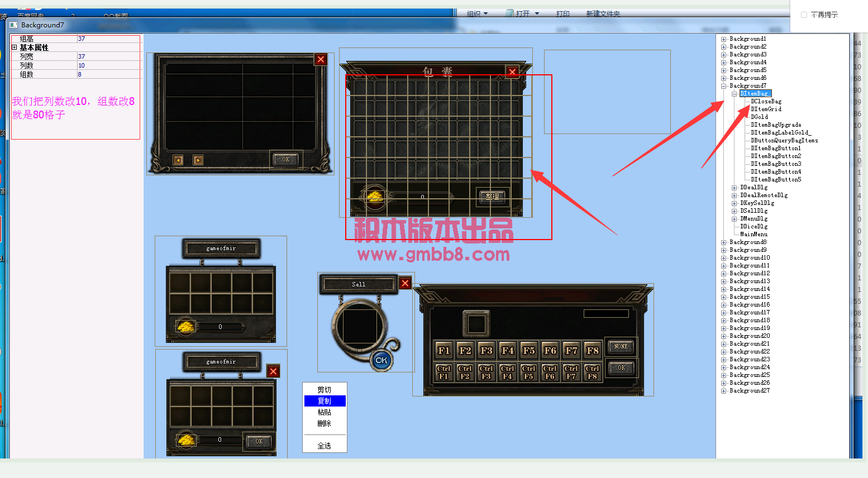Click the 整理 button in bag window
The height and width of the screenshot is (478, 868).
point(493,196)
